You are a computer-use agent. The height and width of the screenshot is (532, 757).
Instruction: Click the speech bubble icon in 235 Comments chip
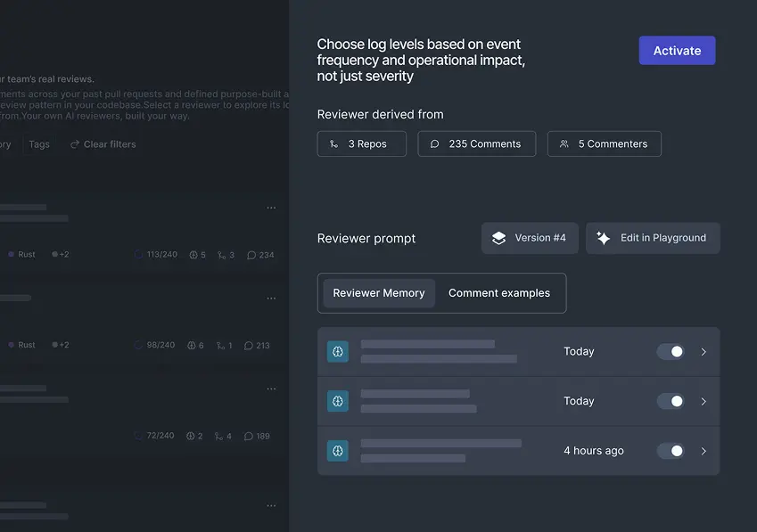pos(434,144)
